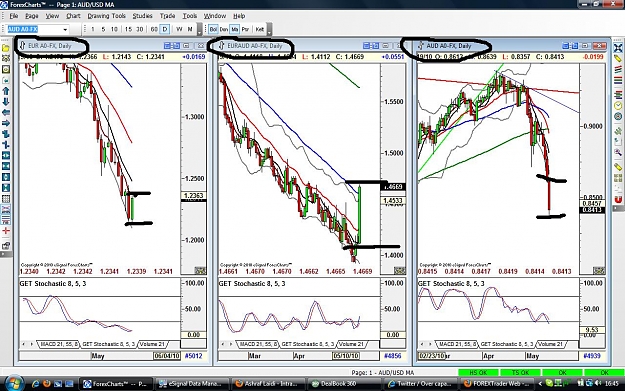Click the blue down arrow in left toolbar
The height and width of the screenshot is (391, 625).
[6, 102]
